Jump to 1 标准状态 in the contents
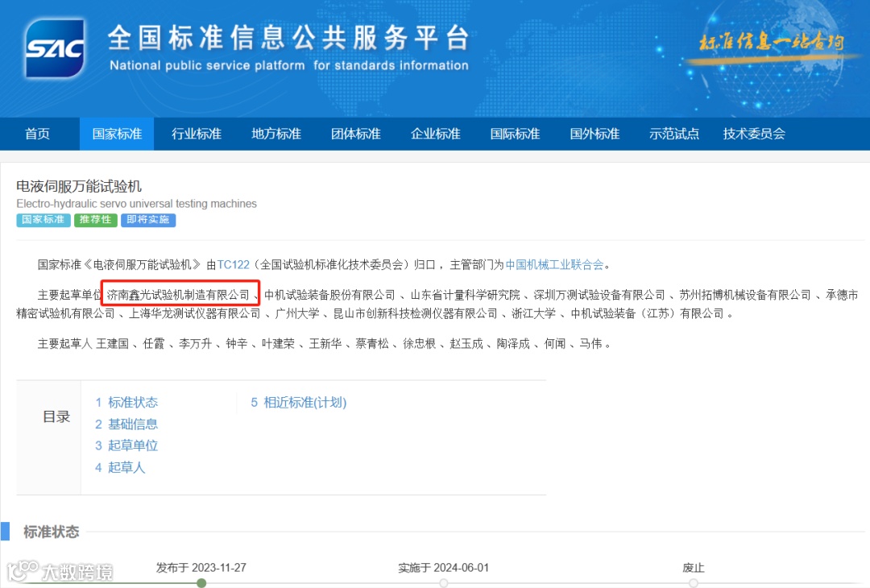Image resolution: width=870 pixels, height=588 pixels. coord(126,402)
